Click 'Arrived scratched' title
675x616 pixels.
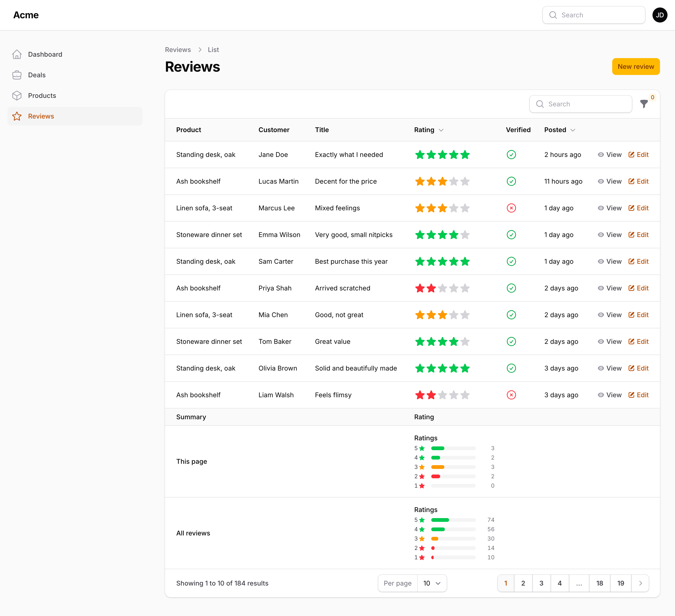tap(342, 288)
